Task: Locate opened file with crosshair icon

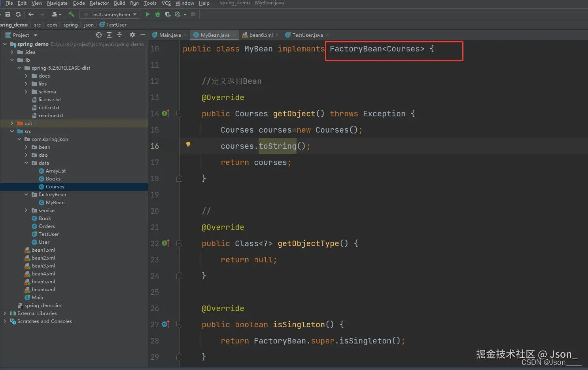Action: pyautogui.click(x=99, y=35)
